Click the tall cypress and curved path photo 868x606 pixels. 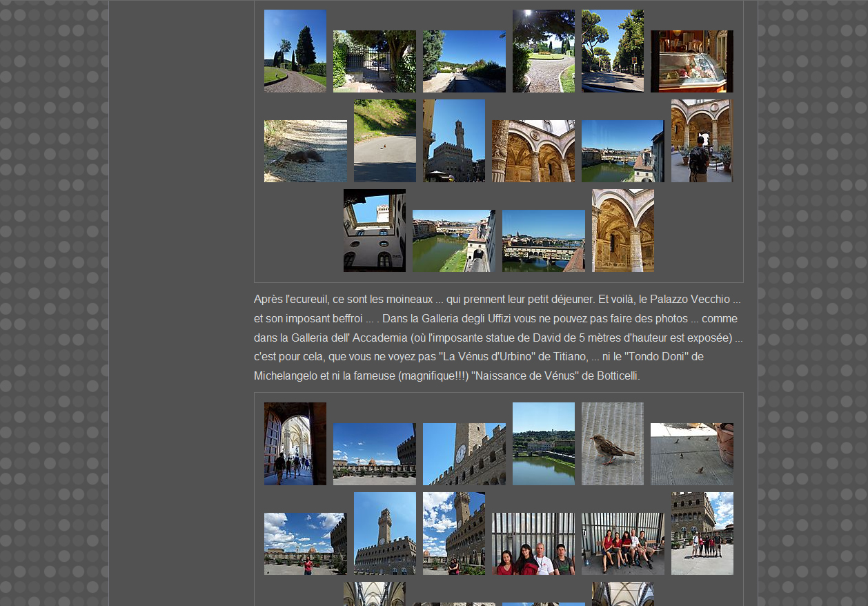pyautogui.click(x=295, y=51)
